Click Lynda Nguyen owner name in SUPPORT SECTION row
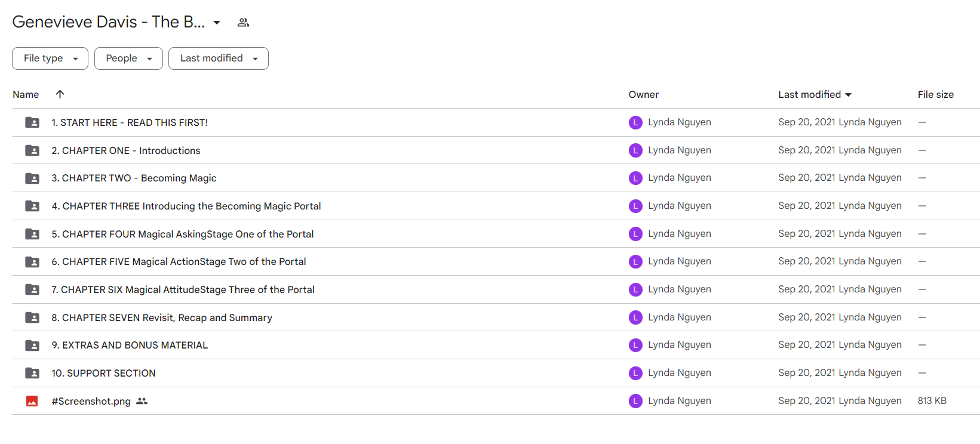Image resolution: width=980 pixels, height=444 pixels. coord(680,373)
